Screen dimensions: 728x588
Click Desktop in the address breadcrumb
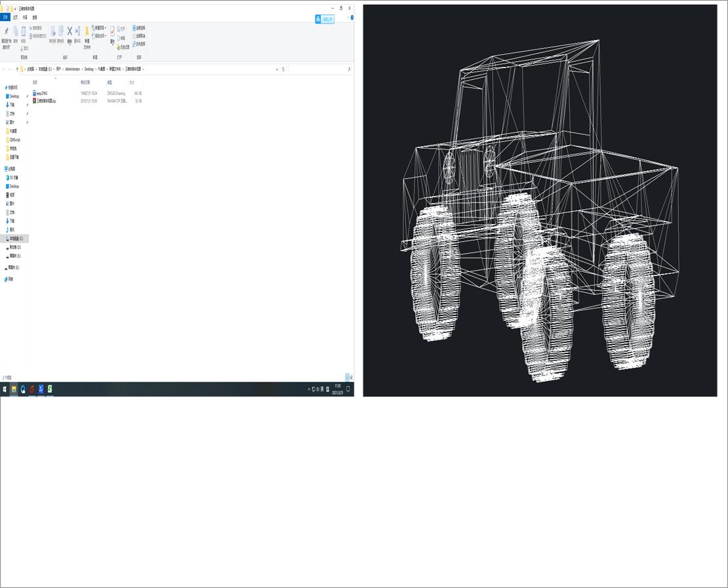coord(89,69)
